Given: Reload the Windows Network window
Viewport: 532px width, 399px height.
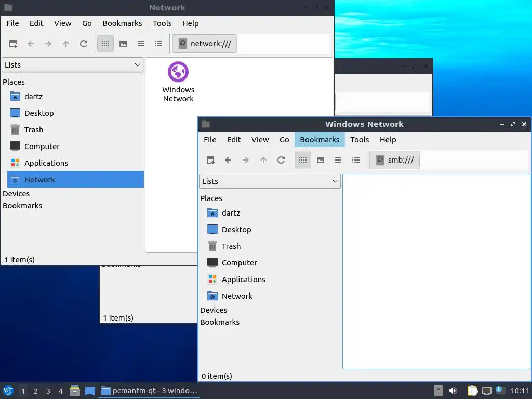Looking at the screenshot, I should [281, 160].
